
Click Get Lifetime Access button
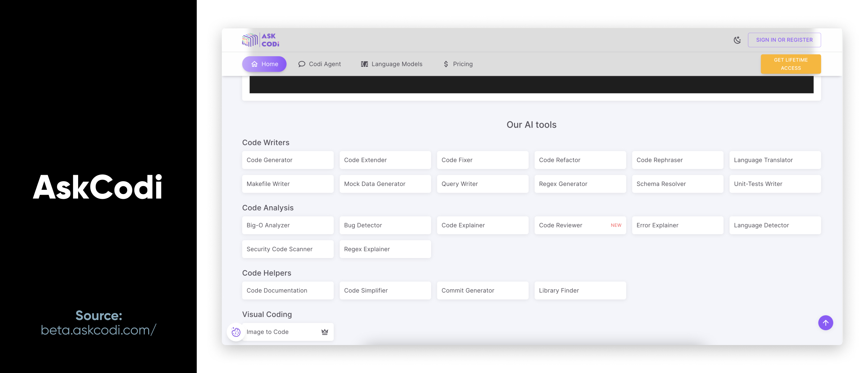(x=791, y=64)
